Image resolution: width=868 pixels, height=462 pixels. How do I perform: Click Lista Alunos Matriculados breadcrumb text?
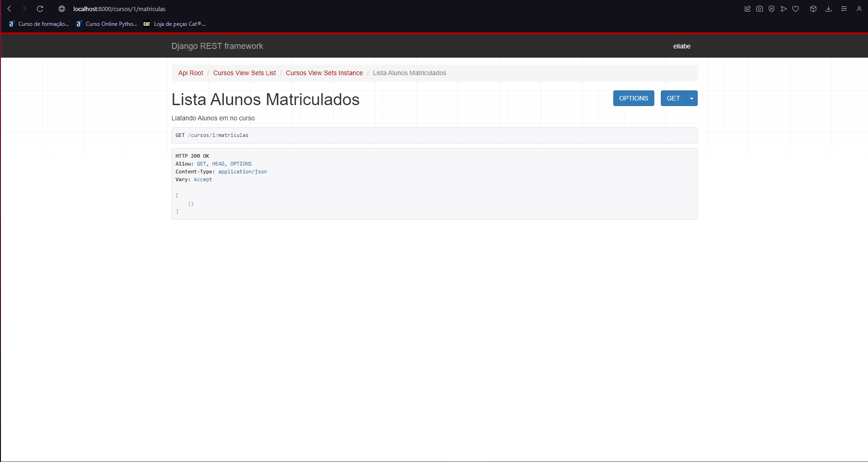(409, 73)
